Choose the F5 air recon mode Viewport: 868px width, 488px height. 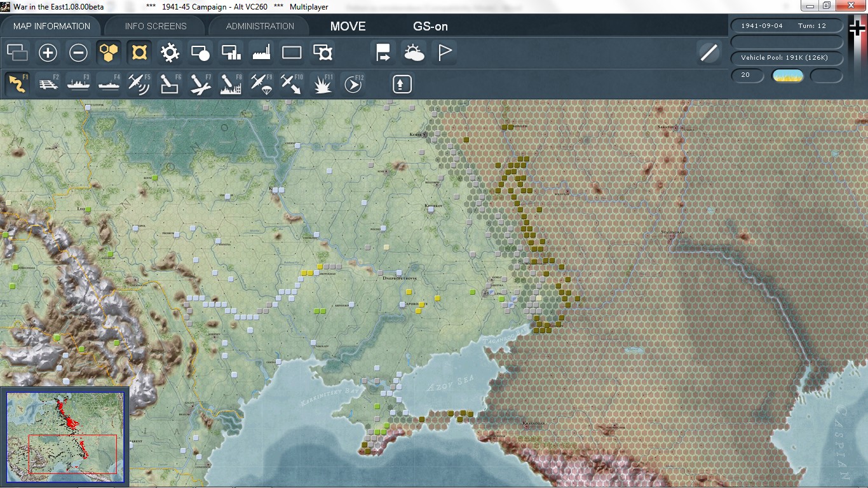139,84
